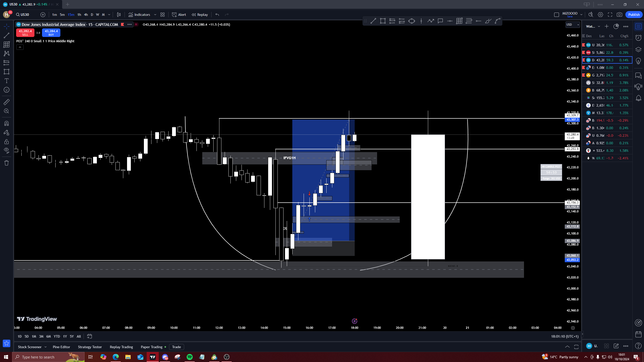Image resolution: width=644 pixels, height=362 pixels.
Task: Click the Publish button
Action: [634, 15]
